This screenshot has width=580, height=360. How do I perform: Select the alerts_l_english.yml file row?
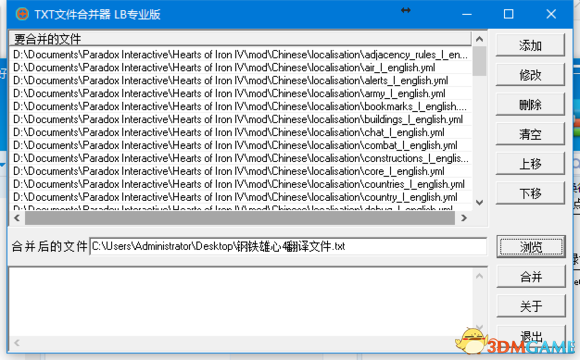240,81
